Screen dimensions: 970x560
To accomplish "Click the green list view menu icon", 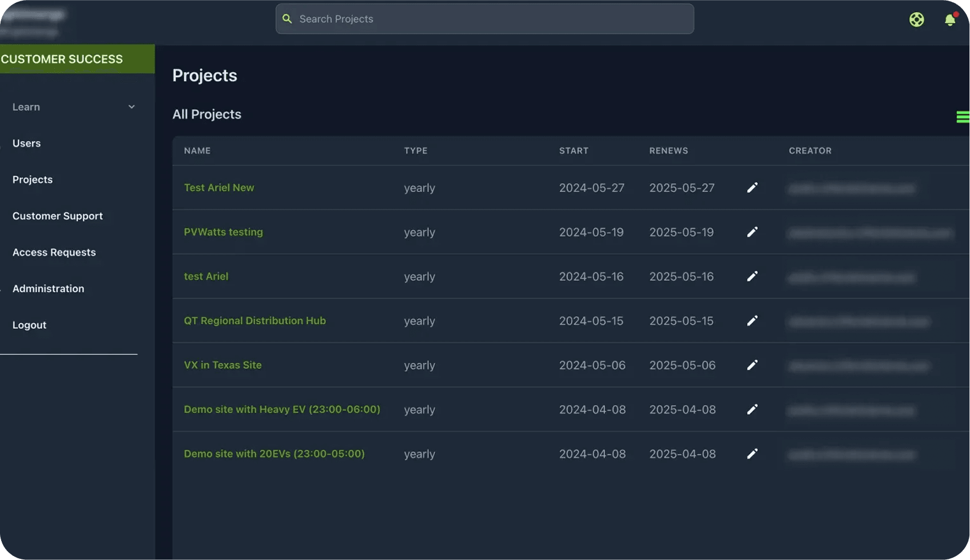I will [963, 117].
